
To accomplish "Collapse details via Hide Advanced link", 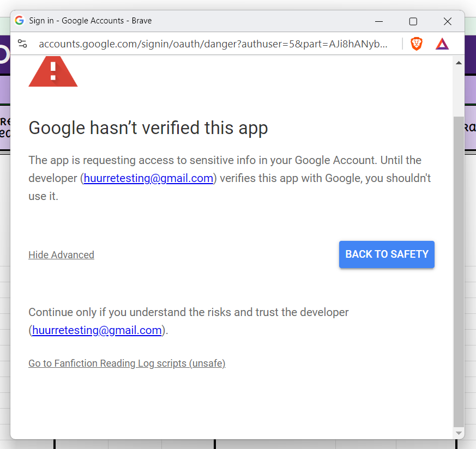I will click(61, 255).
